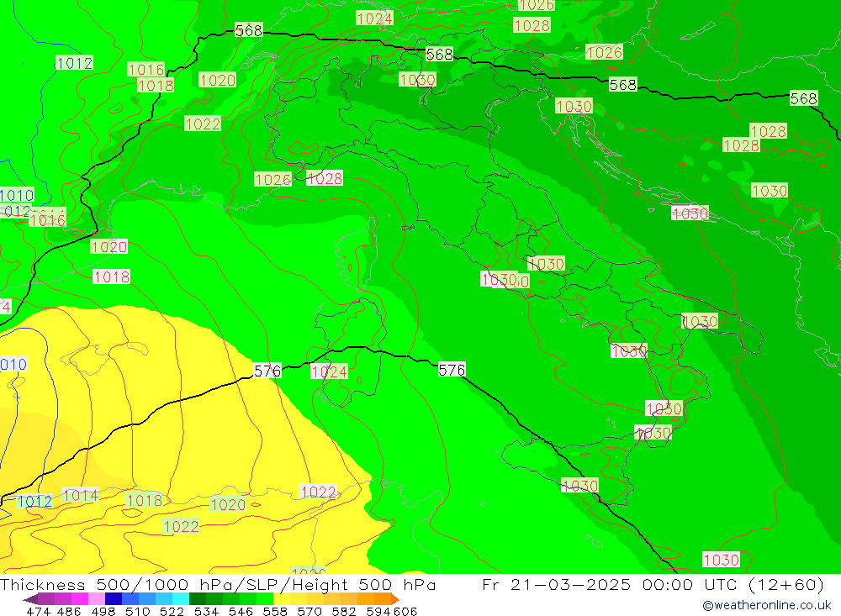The width and height of the screenshot is (841, 616).
Task: Select the legend value 594
Action: [x=378, y=611]
